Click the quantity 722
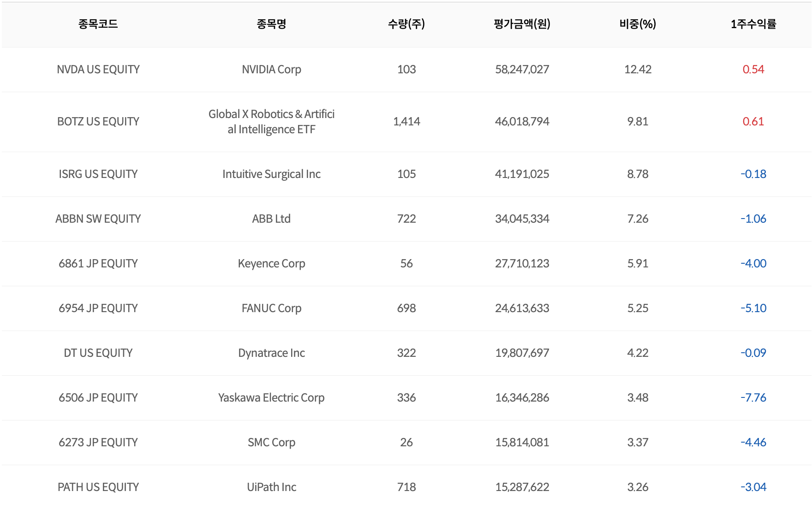The height and width of the screenshot is (509, 812). (x=406, y=219)
